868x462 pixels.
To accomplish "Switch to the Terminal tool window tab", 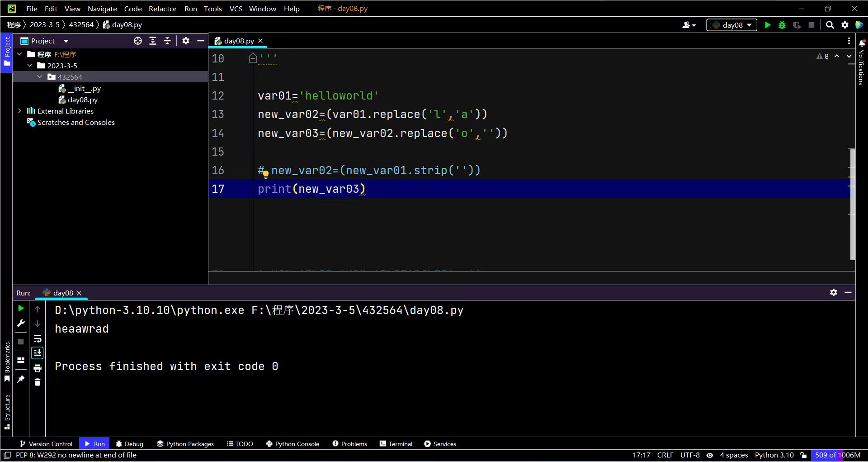I will pyautogui.click(x=396, y=444).
